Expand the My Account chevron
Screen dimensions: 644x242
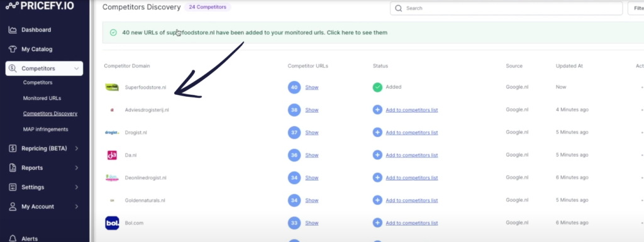click(x=76, y=206)
